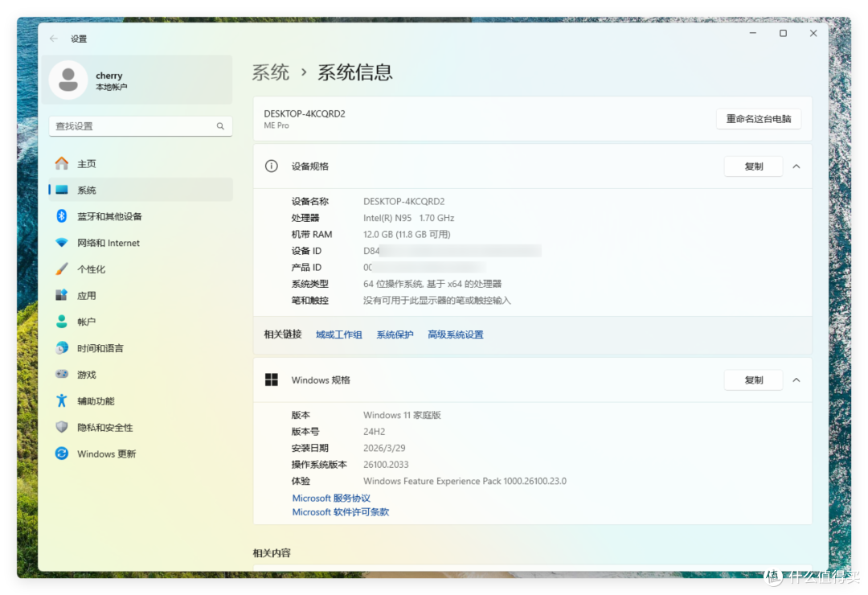Go to 隐私和安全性 settings
Viewport: 868px width, 595px height.
(141, 427)
